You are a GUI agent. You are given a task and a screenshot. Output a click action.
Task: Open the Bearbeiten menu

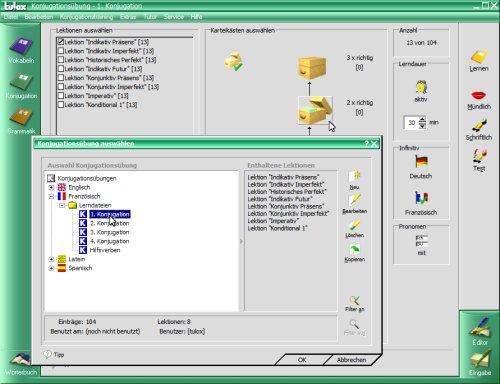pyautogui.click(x=39, y=17)
